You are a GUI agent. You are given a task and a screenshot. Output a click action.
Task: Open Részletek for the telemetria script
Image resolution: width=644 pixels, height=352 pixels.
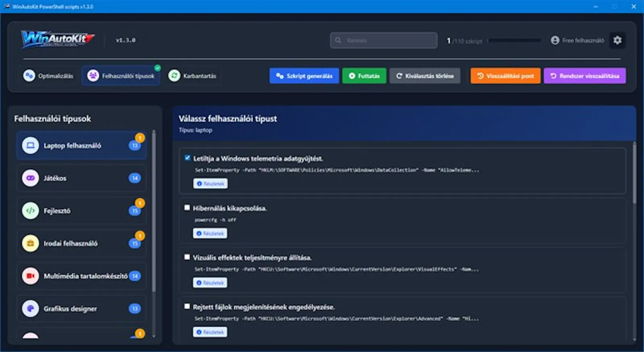click(x=210, y=184)
